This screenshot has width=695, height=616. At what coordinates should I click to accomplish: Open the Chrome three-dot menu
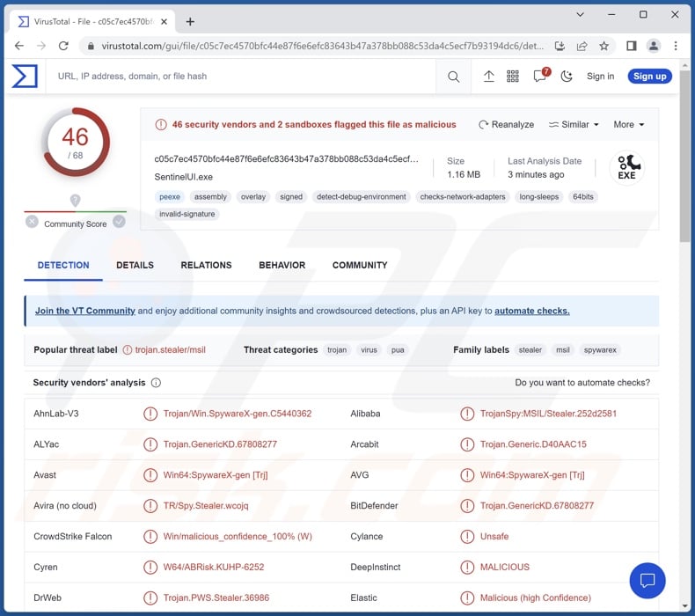point(676,46)
